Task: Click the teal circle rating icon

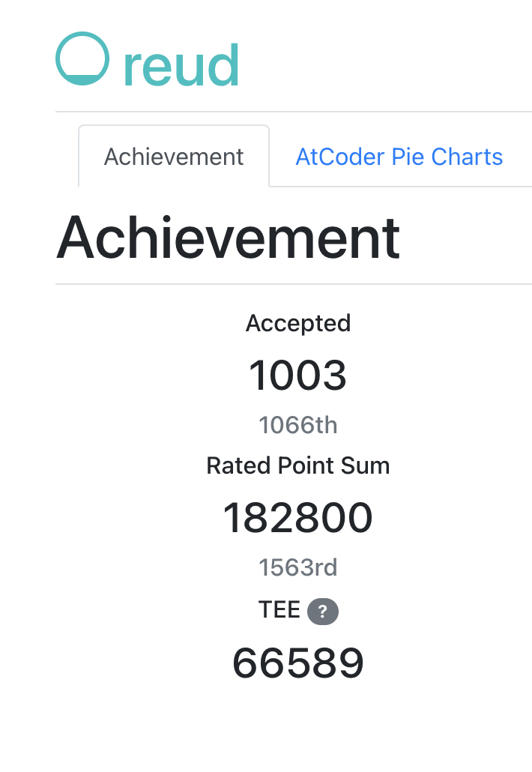Action: [x=82, y=58]
